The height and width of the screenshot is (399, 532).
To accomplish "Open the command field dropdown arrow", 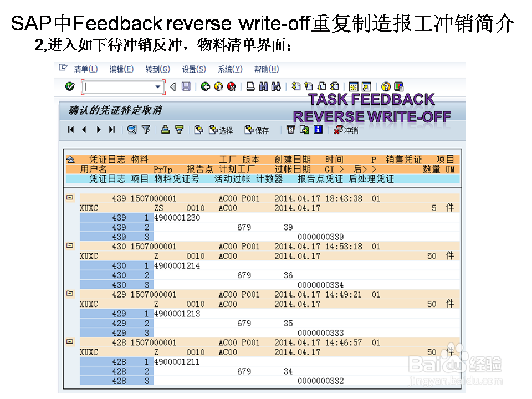I will [158, 87].
